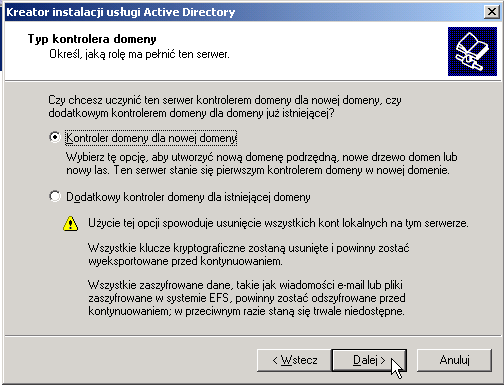Click the Active Directory wizard book icon
This screenshot has height=385, width=504.
pos(472,51)
